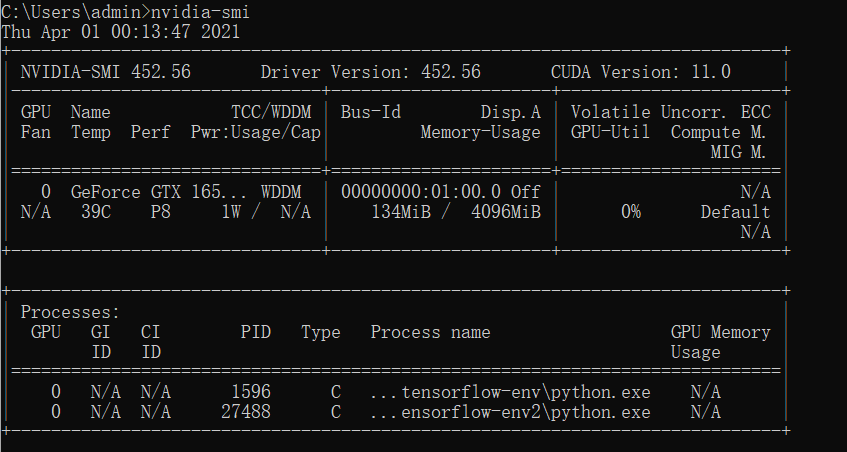
Task: Click the Pwr:Usage/Cap header label
Action: 256,132
